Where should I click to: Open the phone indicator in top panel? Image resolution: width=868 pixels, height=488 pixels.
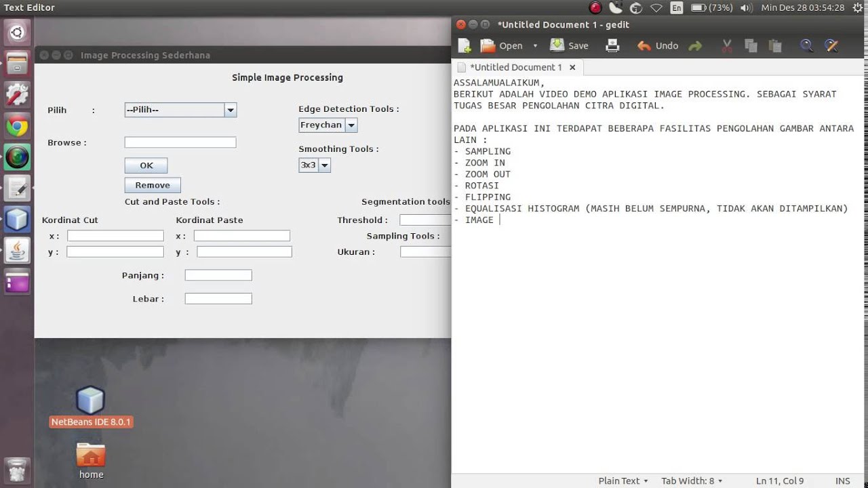(x=616, y=8)
